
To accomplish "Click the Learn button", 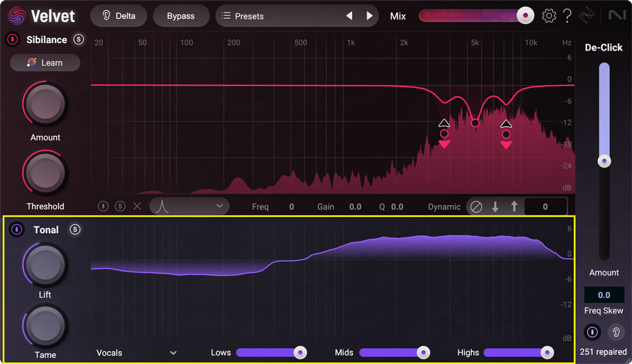I will [45, 63].
